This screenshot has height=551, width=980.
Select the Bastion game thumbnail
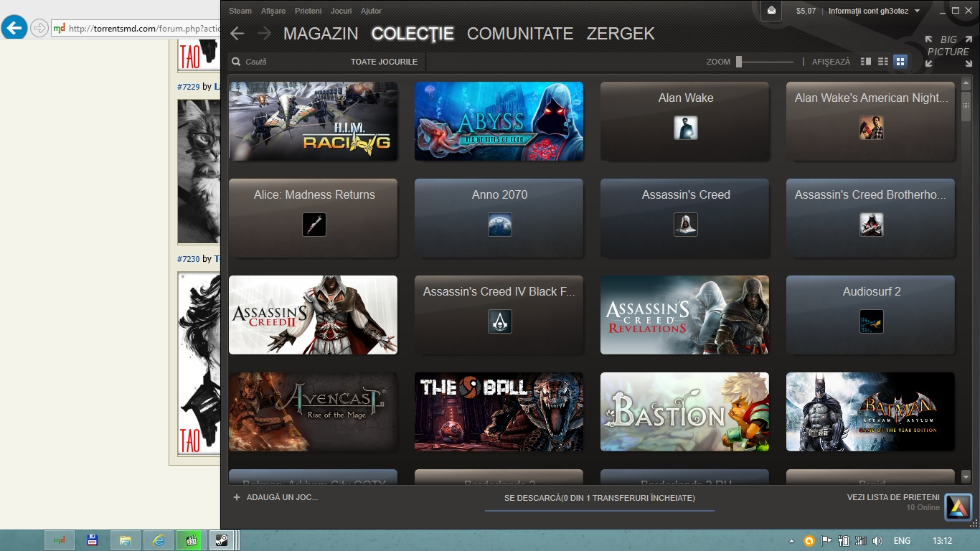[684, 412]
